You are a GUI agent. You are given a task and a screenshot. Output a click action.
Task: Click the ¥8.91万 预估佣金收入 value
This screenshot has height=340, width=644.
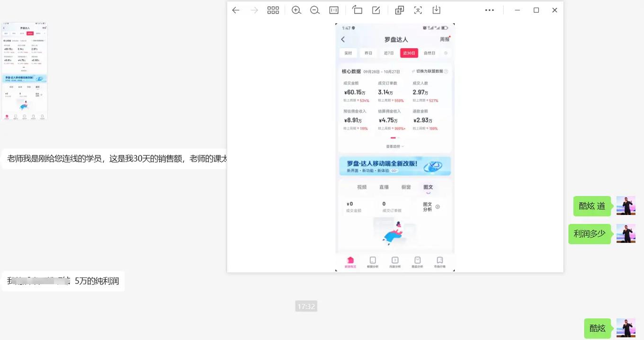(x=353, y=120)
